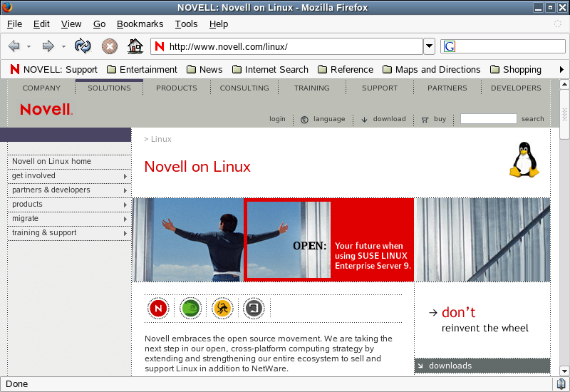Open the View menu
570x392 pixels.
[x=71, y=24]
